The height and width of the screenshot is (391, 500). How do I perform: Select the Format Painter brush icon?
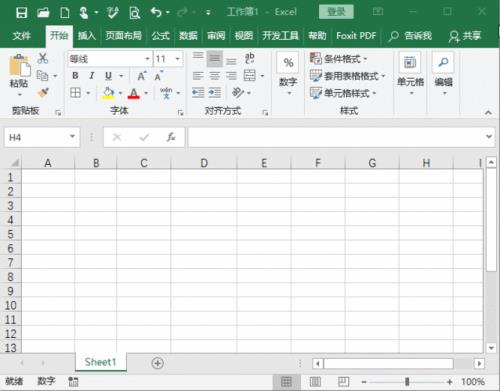[x=43, y=92]
